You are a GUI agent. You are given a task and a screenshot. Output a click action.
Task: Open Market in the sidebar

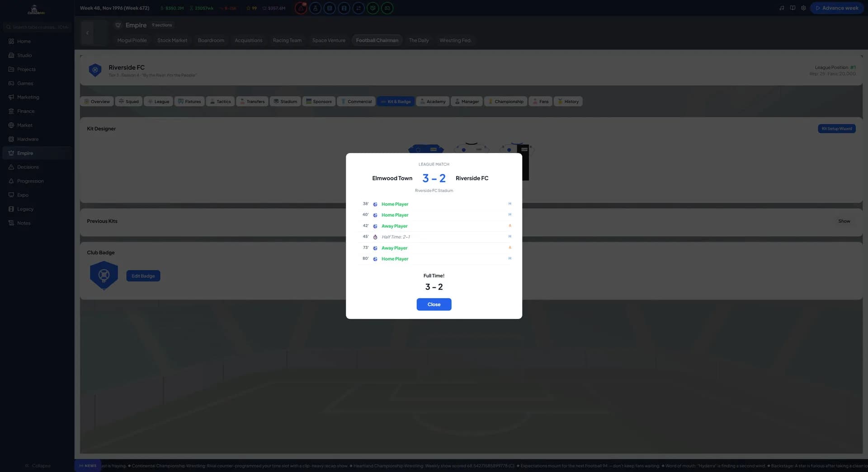pyautogui.click(x=37, y=125)
